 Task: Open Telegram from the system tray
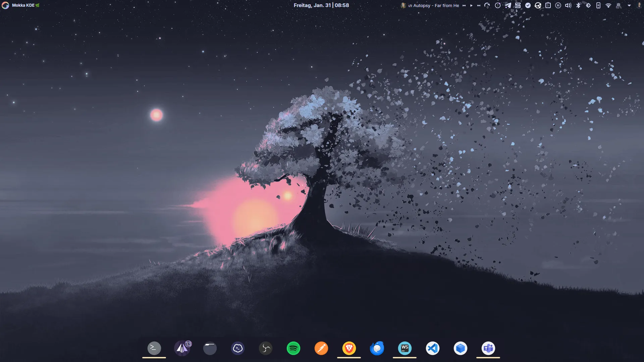click(508, 5)
